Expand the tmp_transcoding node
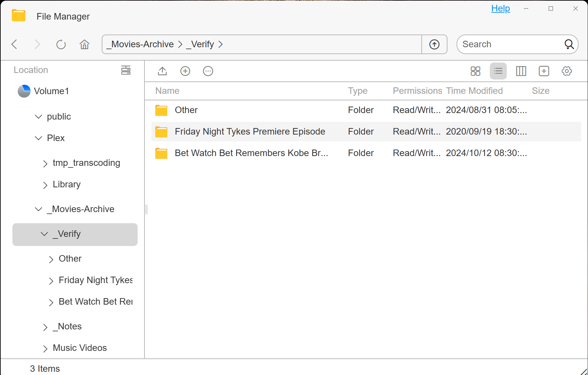588x375 pixels. 45,164
